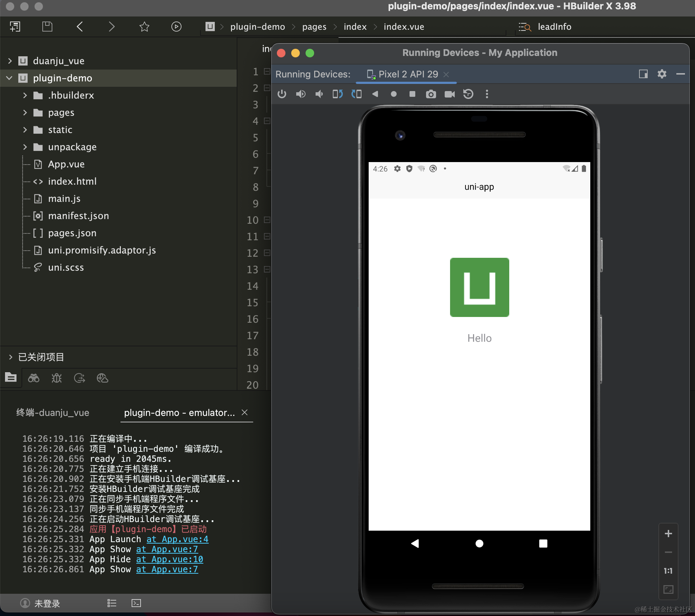This screenshot has height=616, width=695.
Task: Tap the phone's home navigation button
Action: coord(479,544)
